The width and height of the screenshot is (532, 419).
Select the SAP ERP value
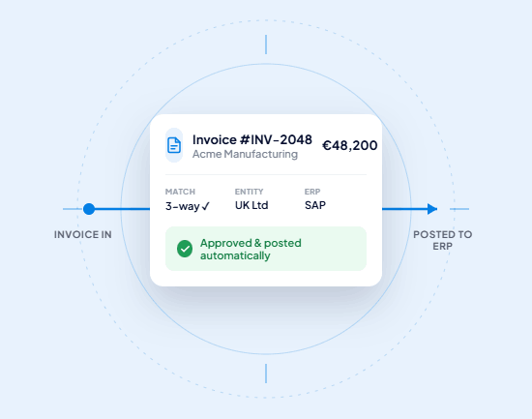315,205
